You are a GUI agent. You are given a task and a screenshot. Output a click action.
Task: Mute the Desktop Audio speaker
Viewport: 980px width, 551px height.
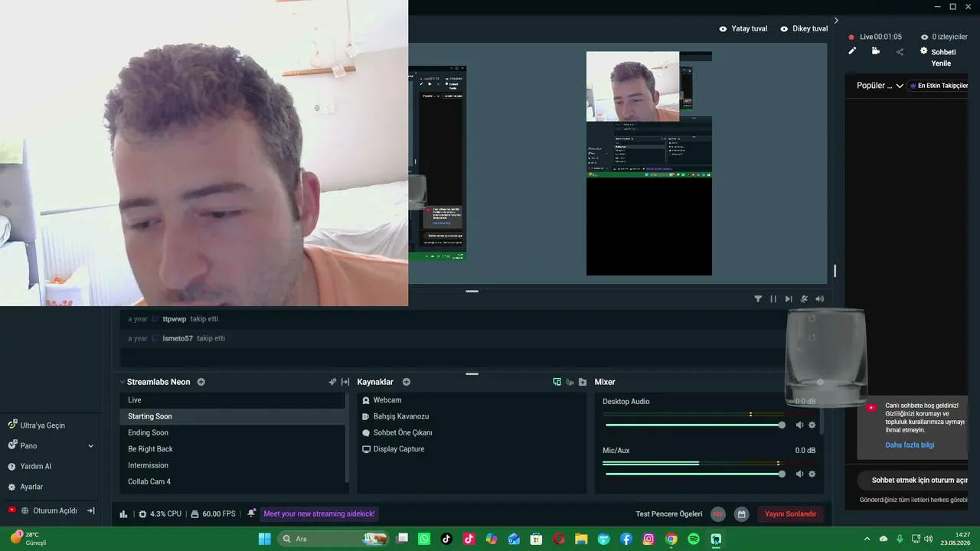pyautogui.click(x=799, y=425)
